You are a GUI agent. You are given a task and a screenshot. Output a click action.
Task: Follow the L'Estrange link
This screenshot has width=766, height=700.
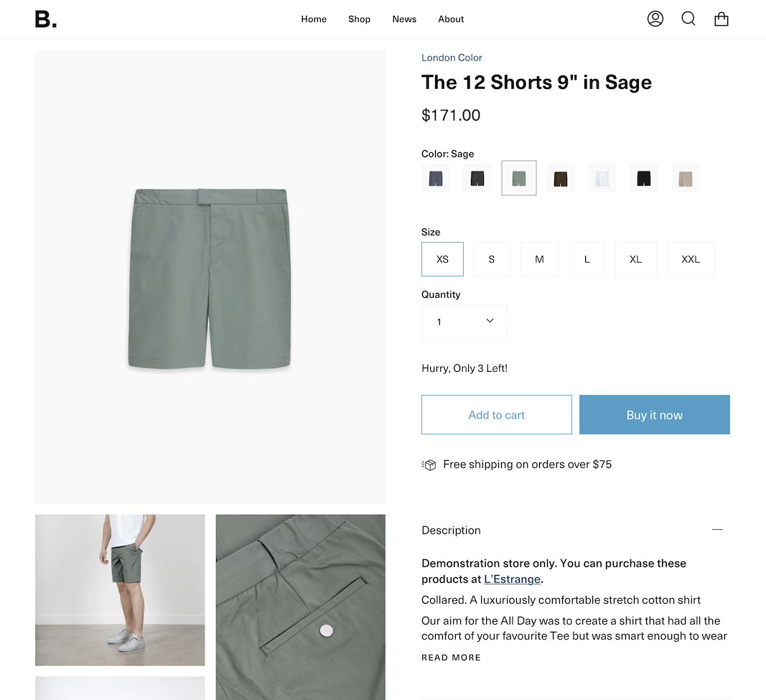(x=512, y=579)
